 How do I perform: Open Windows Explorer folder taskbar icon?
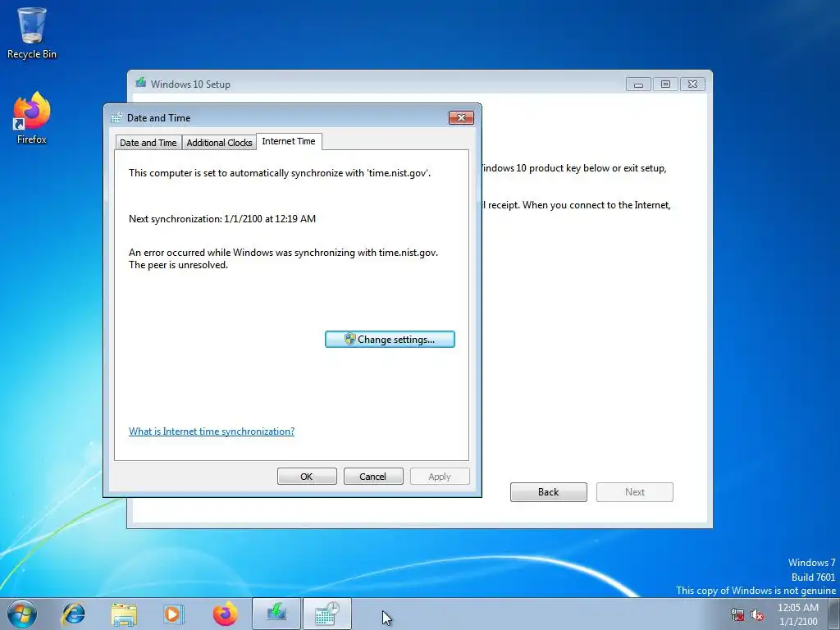pyautogui.click(x=124, y=614)
